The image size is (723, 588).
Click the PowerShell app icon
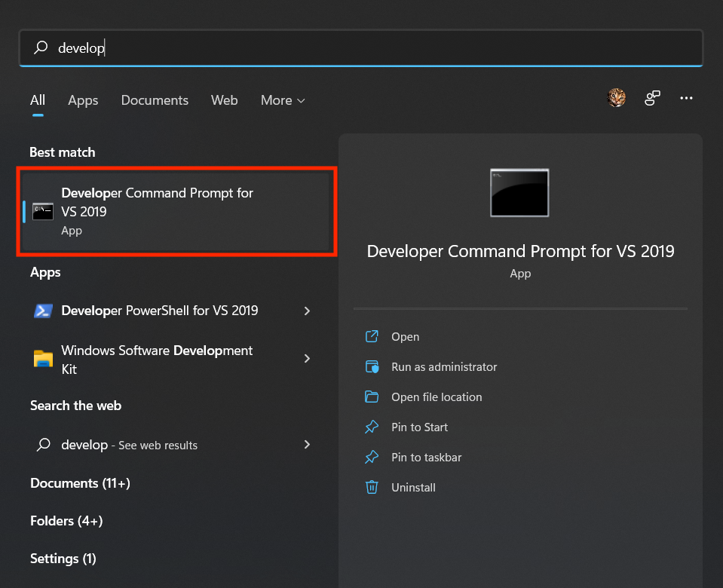(x=43, y=311)
